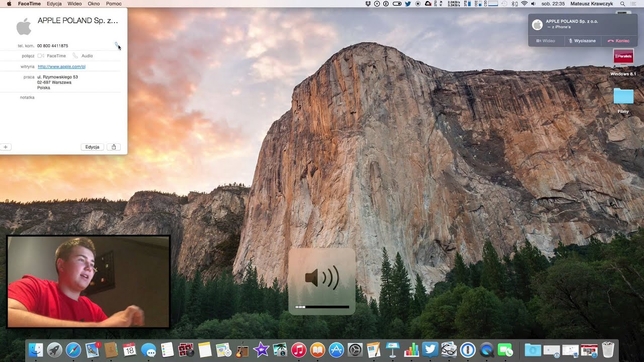The width and height of the screenshot is (644, 362).
Task: Open Numbers from the Dock
Action: (412, 350)
